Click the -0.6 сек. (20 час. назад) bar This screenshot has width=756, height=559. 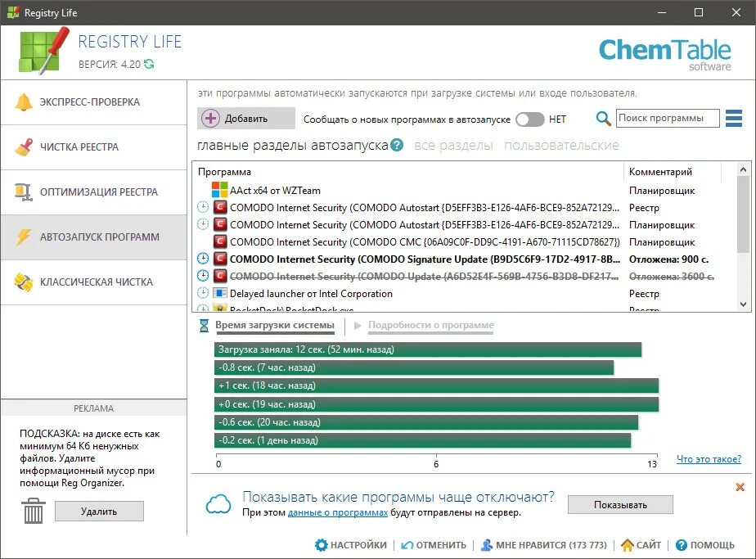(x=426, y=422)
